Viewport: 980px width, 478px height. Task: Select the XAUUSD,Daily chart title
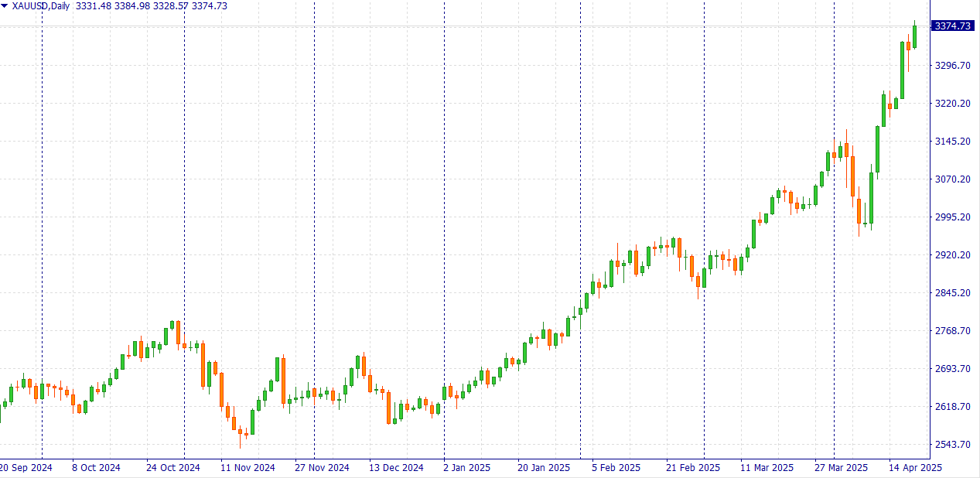[40, 6]
